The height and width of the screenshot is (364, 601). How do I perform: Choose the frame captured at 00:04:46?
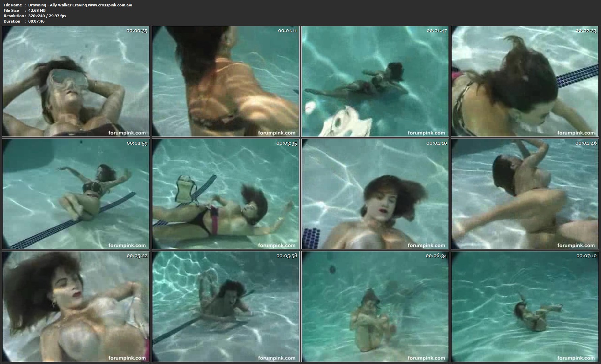click(x=525, y=194)
